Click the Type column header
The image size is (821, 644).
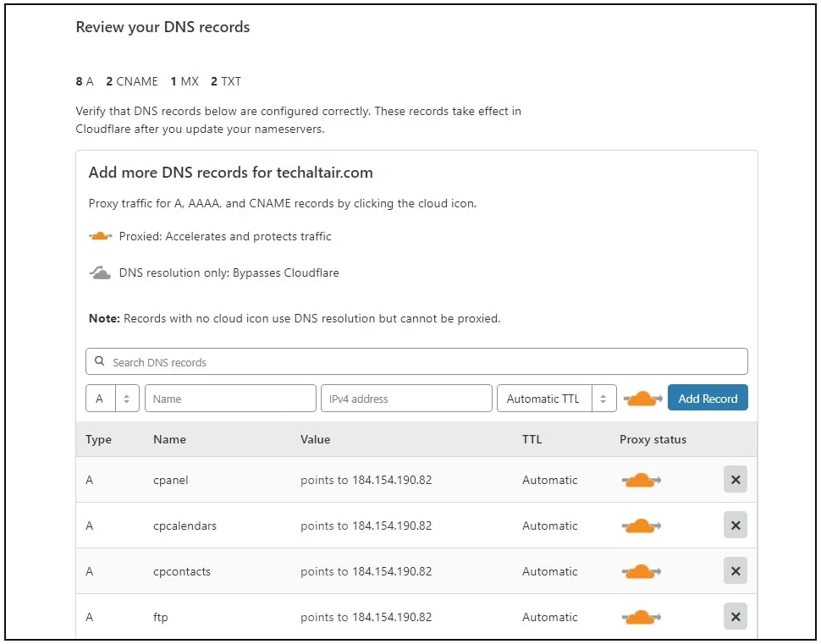(x=98, y=439)
